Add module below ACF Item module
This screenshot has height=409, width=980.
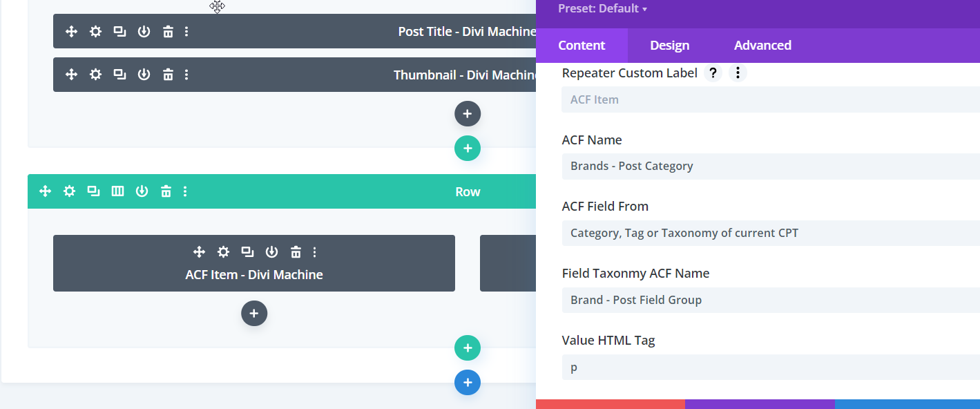[x=254, y=314]
